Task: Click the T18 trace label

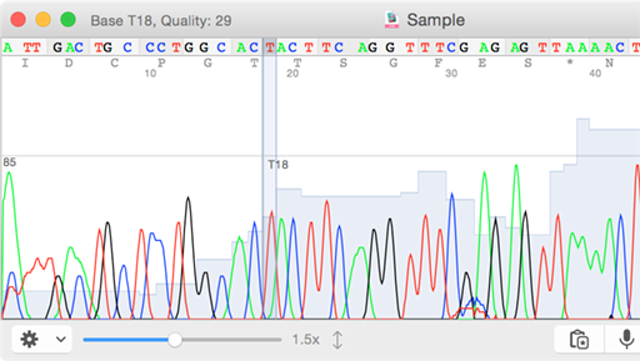Action: (278, 165)
